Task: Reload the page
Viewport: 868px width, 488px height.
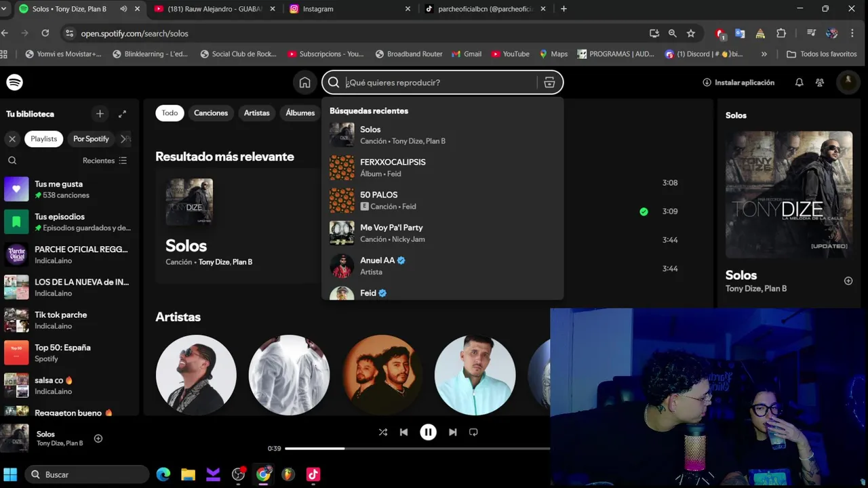Action: [45, 33]
